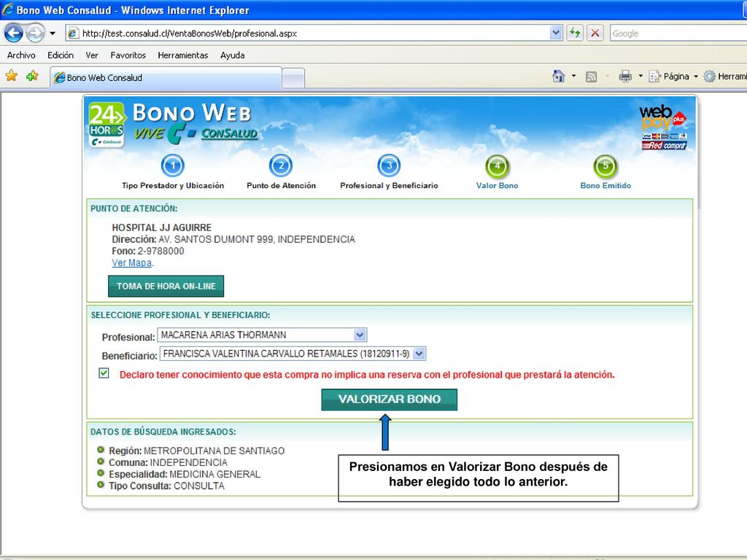Refresh the page with the green arrows icon
The height and width of the screenshot is (560, 747).
[x=575, y=33]
